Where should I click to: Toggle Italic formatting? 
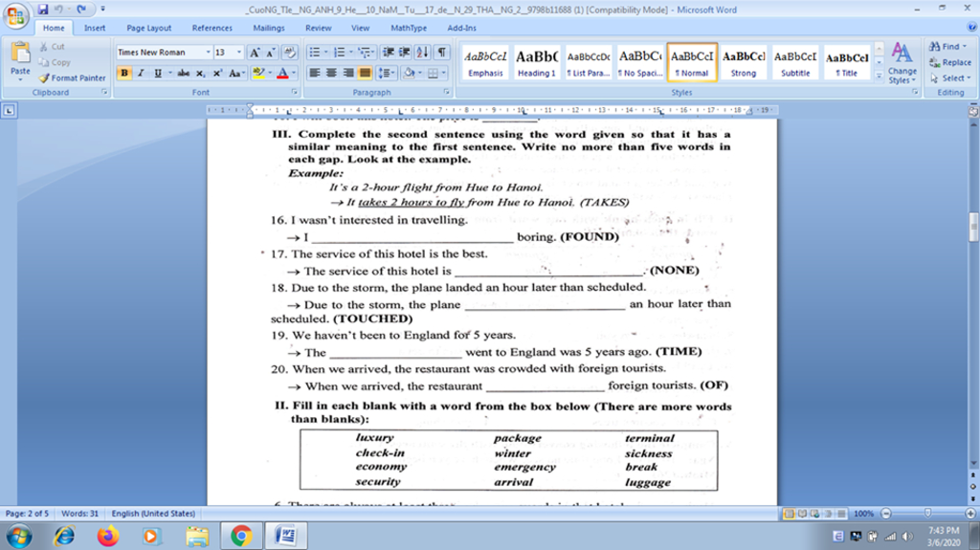pyautogui.click(x=141, y=73)
